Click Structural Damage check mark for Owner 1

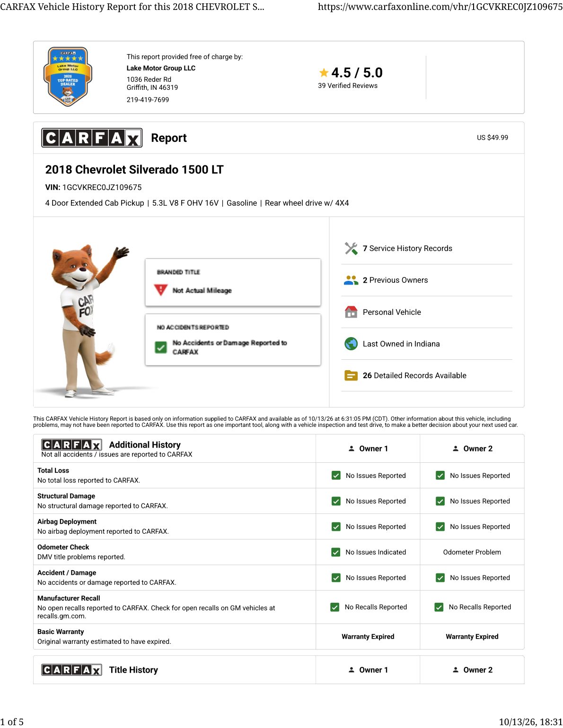coord(336,501)
